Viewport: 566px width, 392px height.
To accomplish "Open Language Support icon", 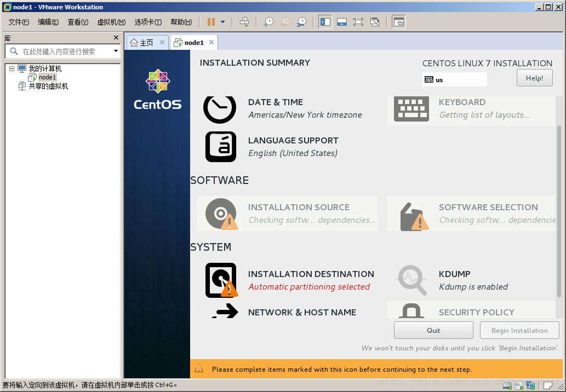I will click(x=221, y=147).
